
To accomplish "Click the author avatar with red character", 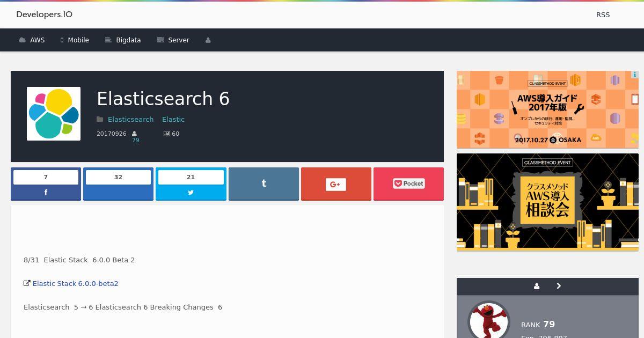I will [488, 320].
